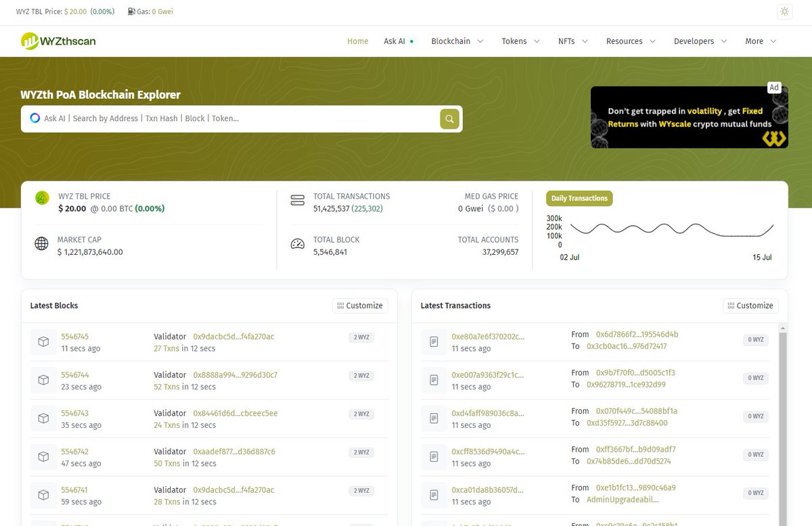Viewport: 812px width, 526px height.
Task: Click the WYZ TBL price coin icon
Action: [x=42, y=197]
